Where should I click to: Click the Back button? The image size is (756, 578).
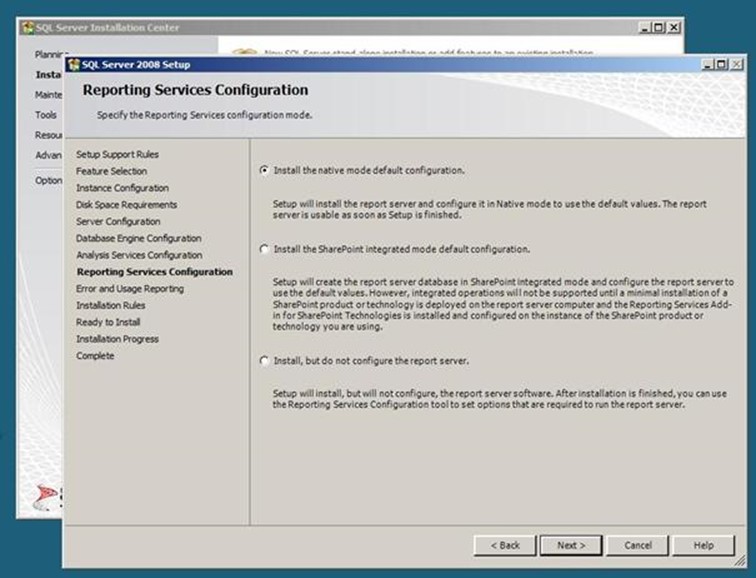[505, 545]
